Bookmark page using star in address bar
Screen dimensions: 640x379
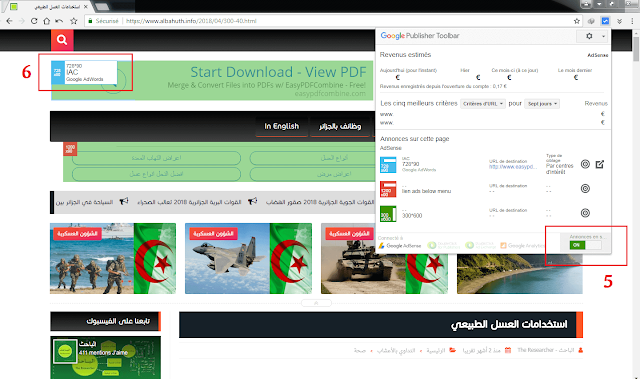click(x=577, y=21)
